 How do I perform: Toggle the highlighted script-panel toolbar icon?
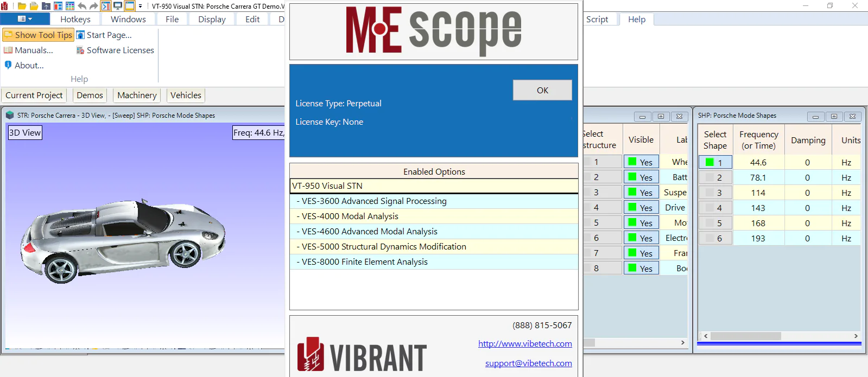pyautogui.click(x=106, y=6)
